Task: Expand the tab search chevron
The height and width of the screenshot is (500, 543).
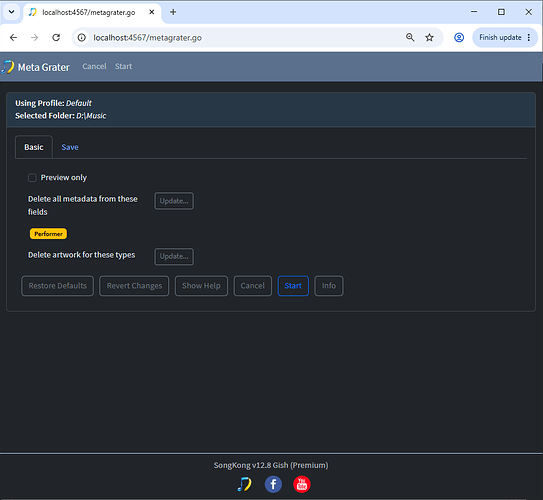Action: (11, 12)
